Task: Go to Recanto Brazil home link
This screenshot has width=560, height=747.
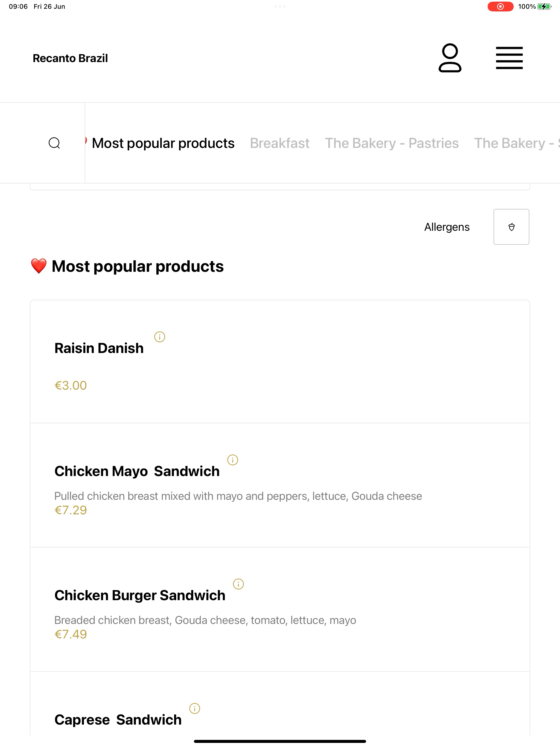Action: coord(70,58)
